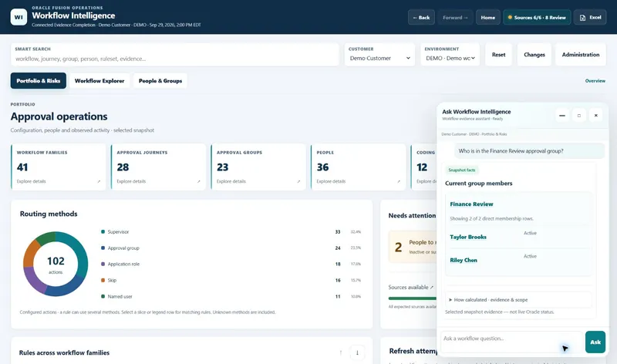Image resolution: width=617 pixels, height=364 pixels.
Task: Open Workflow Families card arrow icon
Action: pyautogui.click(x=99, y=181)
